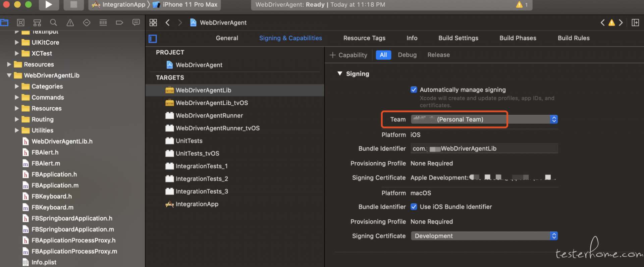
Task: Open the report navigator speech bubble
Action: point(136,22)
